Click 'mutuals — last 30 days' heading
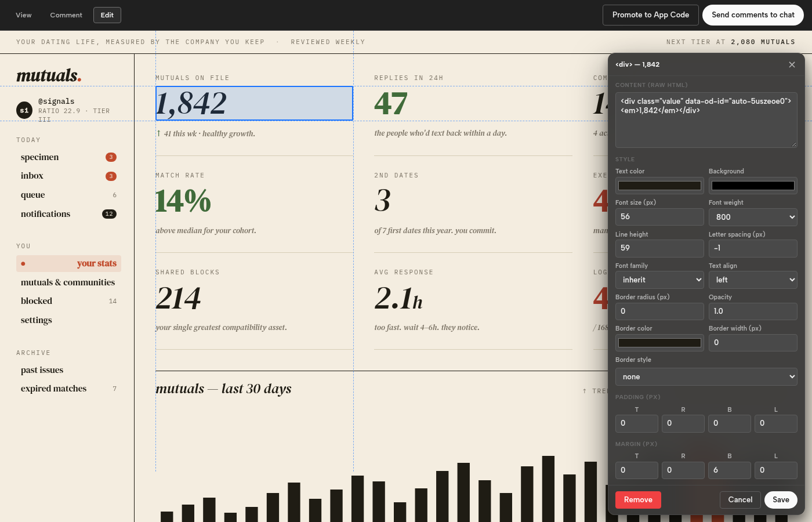The height and width of the screenshot is (522, 812). pyautogui.click(x=223, y=389)
